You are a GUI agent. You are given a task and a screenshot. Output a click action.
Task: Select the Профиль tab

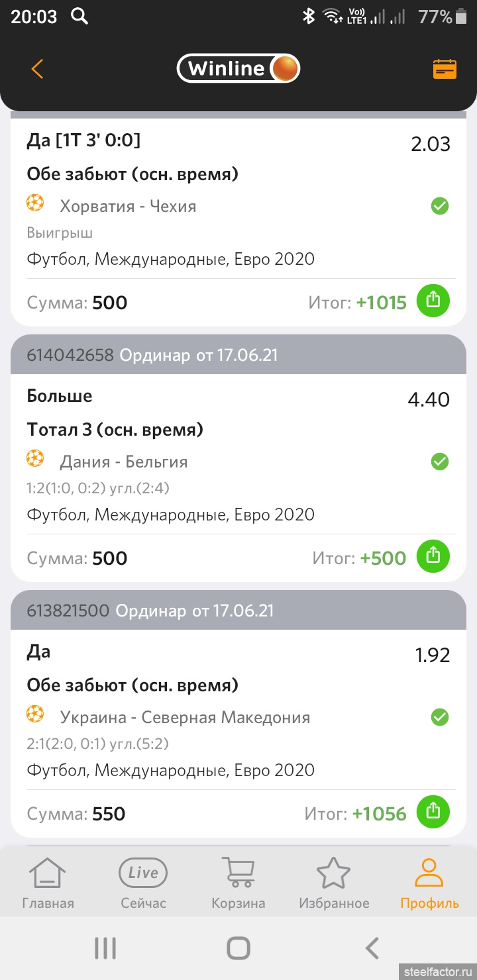(429, 883)
